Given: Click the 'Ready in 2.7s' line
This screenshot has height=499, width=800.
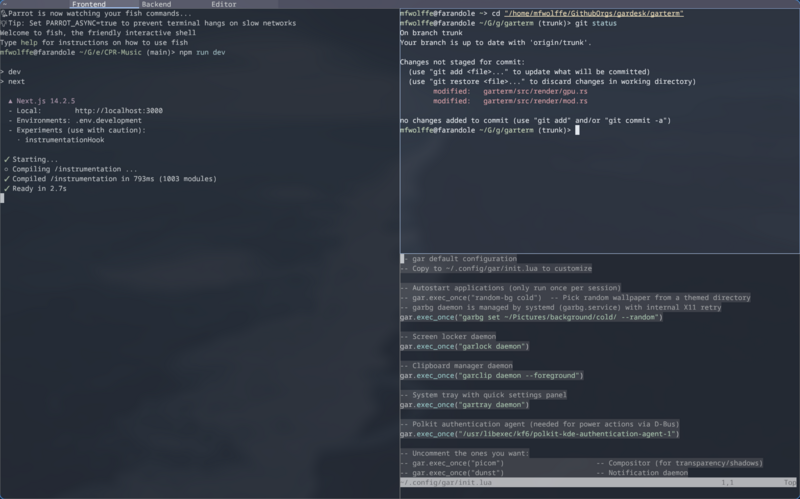Looking at the screenshot, I should pyautogui.click(x=35, y=188).
